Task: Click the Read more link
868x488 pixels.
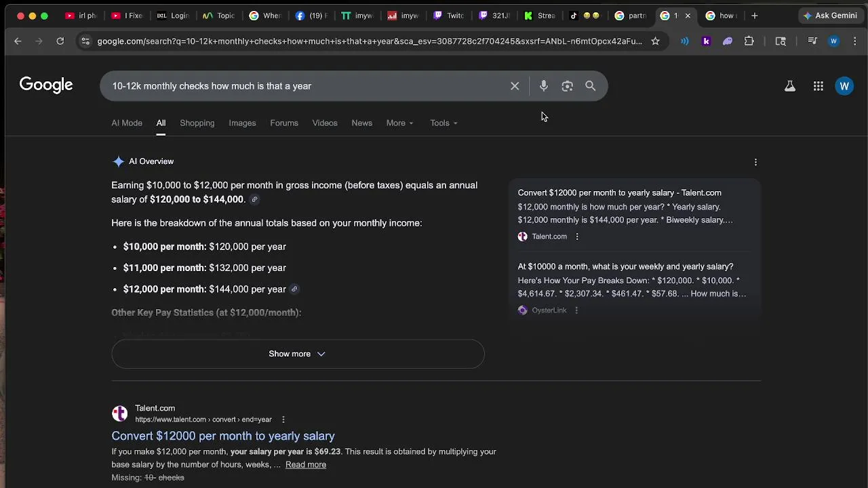Action: click(306, 465)
